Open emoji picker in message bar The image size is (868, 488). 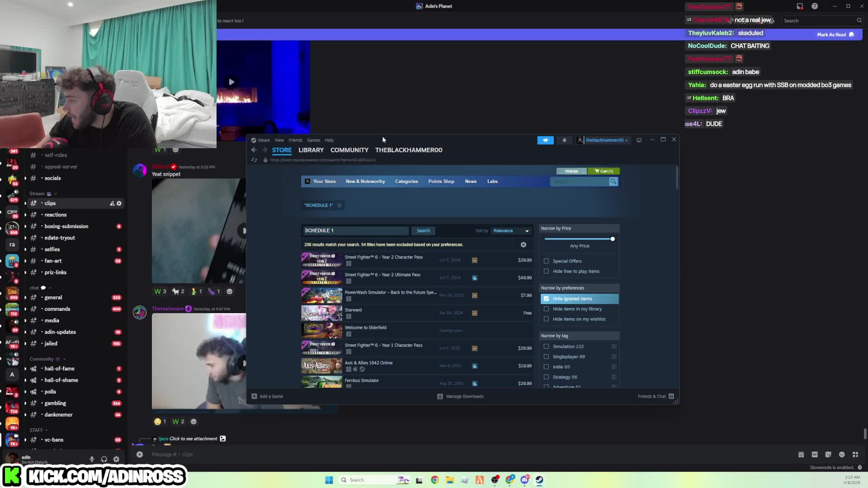coord(842,455)
